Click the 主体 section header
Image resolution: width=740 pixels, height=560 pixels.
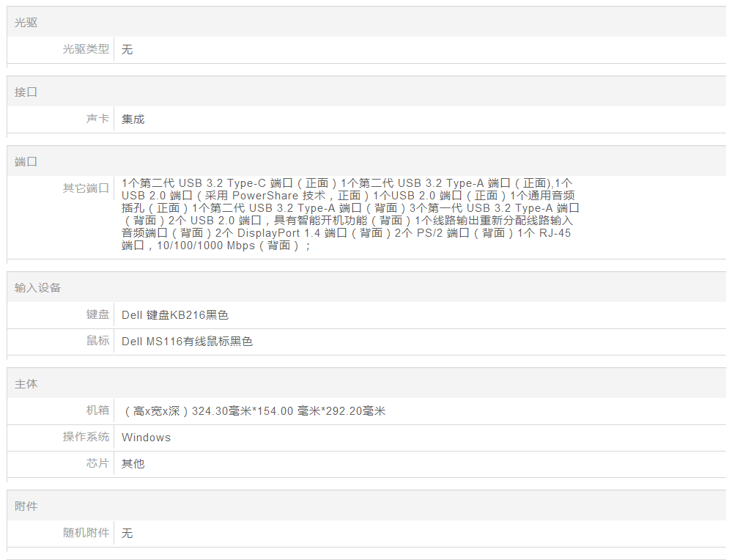point(26,384)
